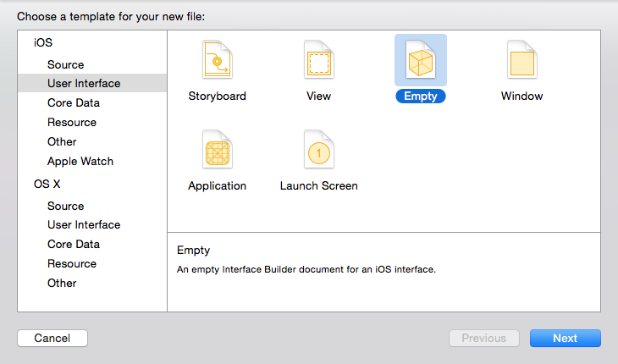The image size is (618, 364).
Task: Click the Launch Screen label text
Action: coord(319,185)
